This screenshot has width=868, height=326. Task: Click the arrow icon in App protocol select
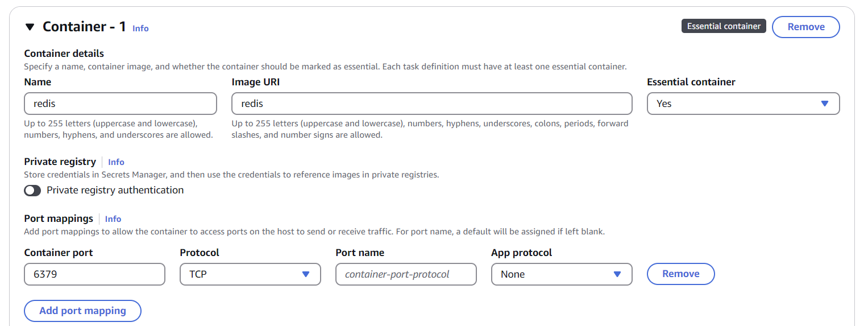617,274
